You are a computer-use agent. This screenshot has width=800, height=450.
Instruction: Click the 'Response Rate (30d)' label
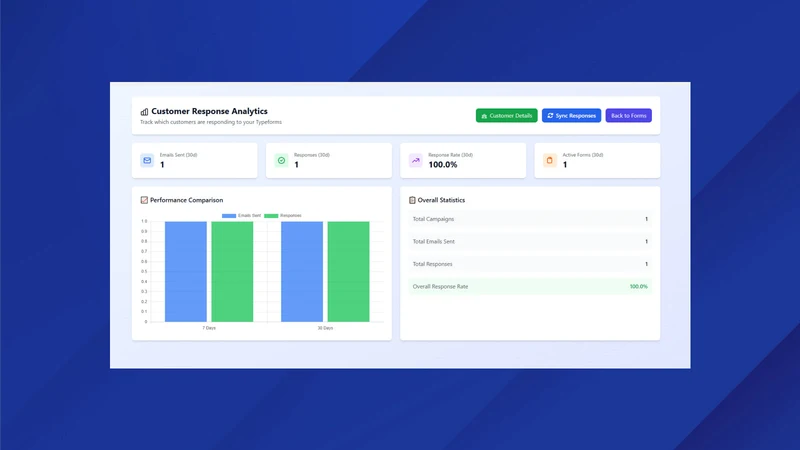pyautogui.click(x=451, y=155)
